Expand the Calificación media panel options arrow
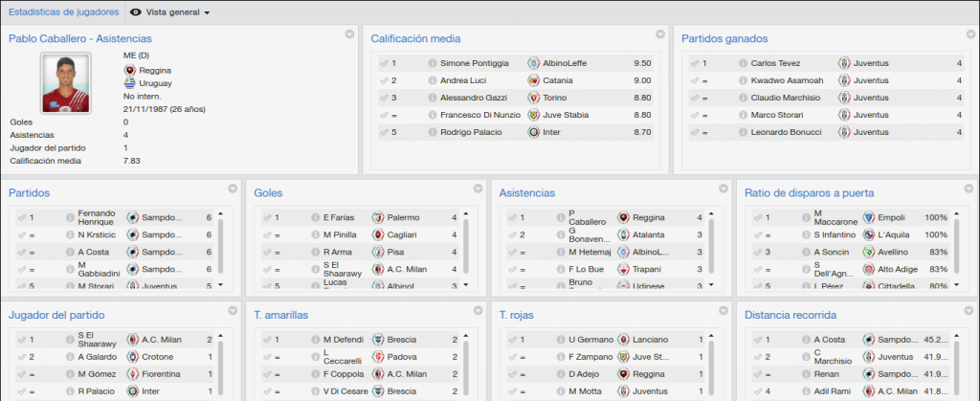Image resolution: width=980 pixels, height=401 pixels. click(x=660, y=34)
